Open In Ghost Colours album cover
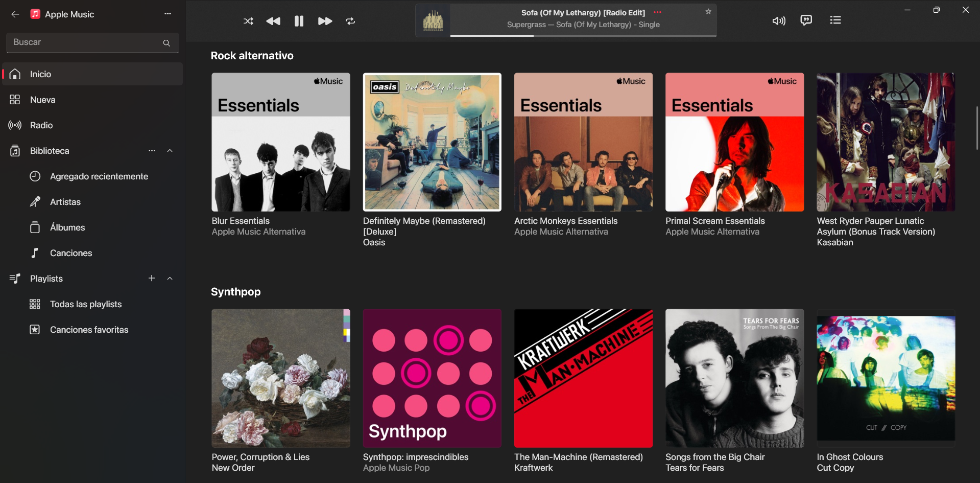 point(886,378)
